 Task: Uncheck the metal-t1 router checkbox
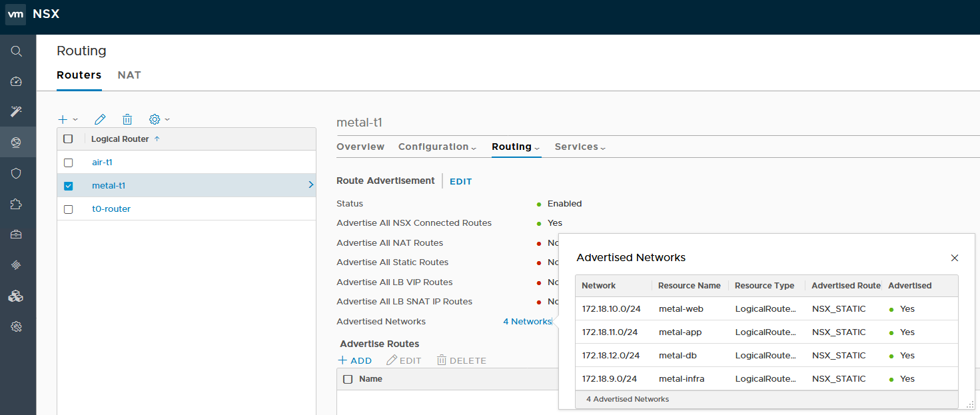click(68, 186)
